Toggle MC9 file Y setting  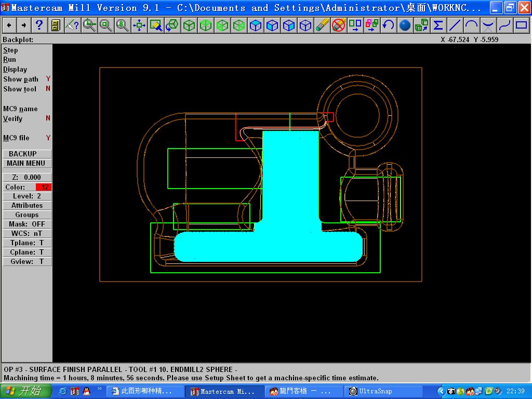click(27, 138)
